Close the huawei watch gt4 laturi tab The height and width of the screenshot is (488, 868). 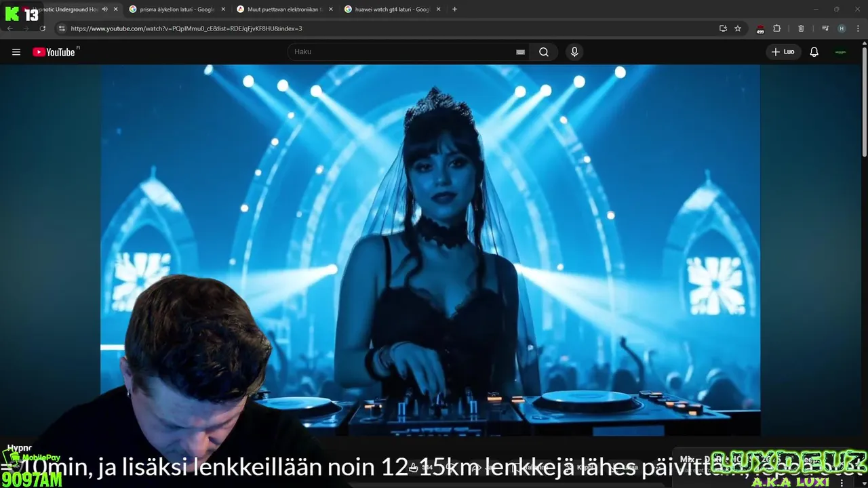439,9
